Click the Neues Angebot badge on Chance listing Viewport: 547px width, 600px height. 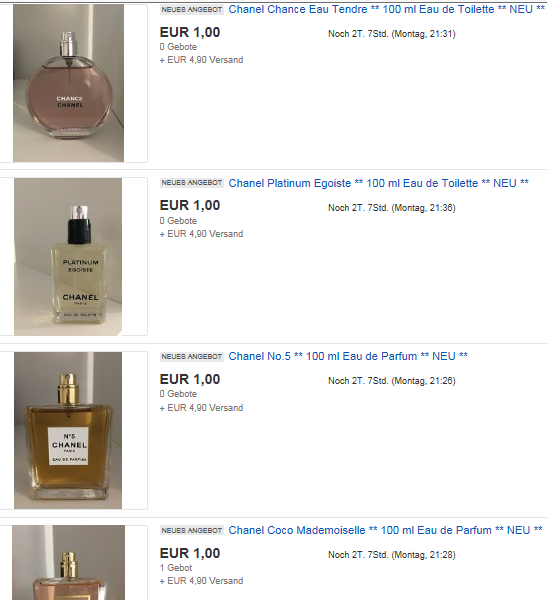191,10
